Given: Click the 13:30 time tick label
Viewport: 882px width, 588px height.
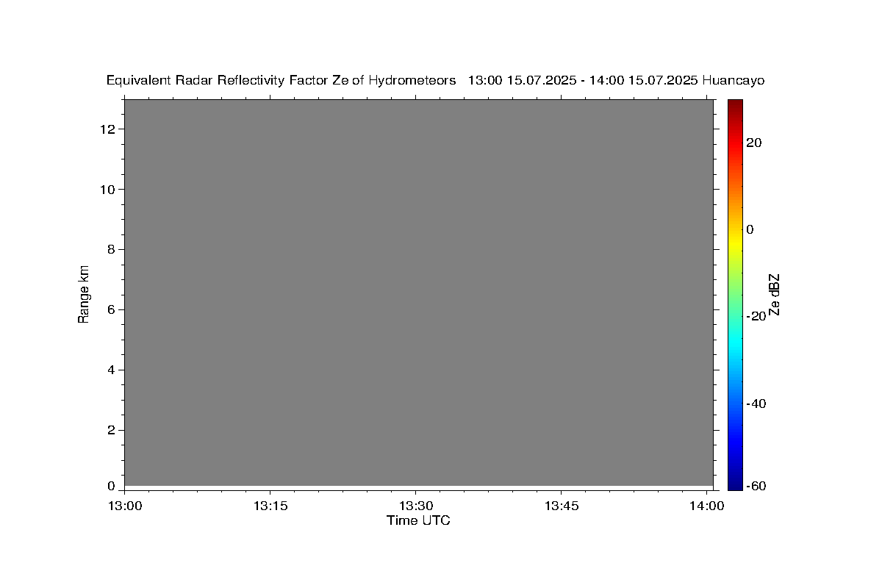Looking at the screenshot, I should click(x=416, y=506).
